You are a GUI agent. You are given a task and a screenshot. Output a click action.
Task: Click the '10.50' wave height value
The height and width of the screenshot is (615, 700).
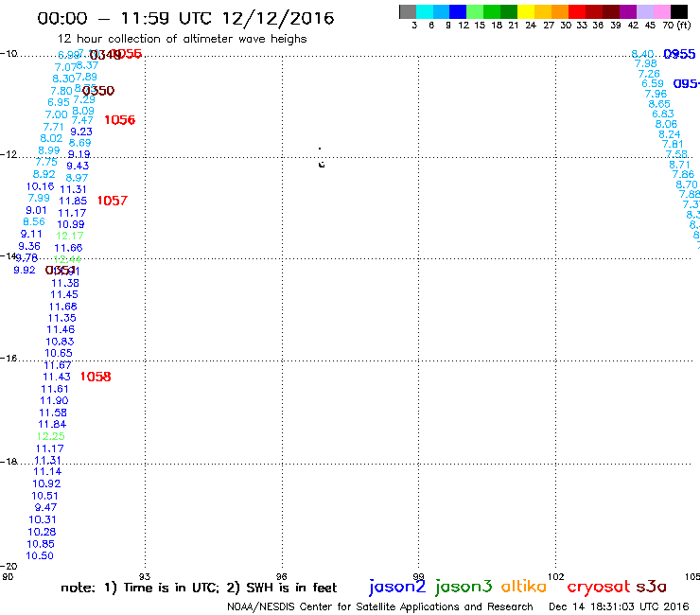pos(40,556)
